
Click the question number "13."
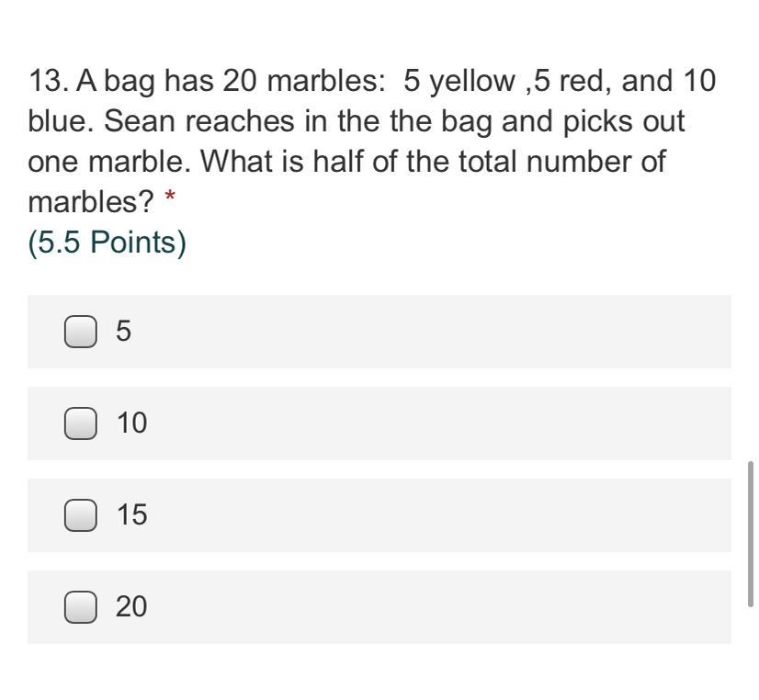pos(48,82)
